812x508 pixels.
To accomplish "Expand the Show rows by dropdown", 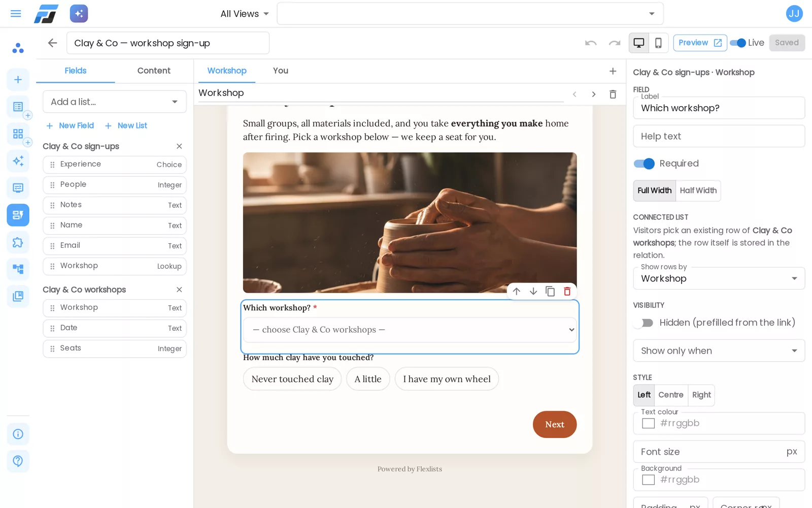I will pos(719,278).
